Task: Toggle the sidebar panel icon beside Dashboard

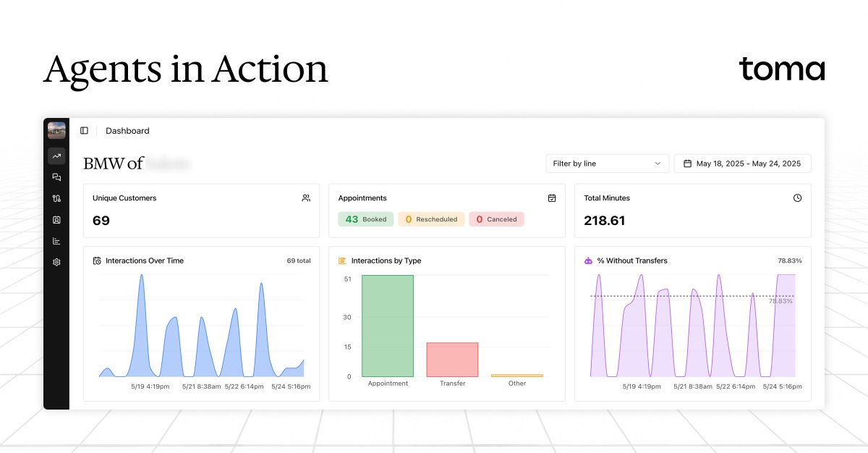Action: (84, 131)
